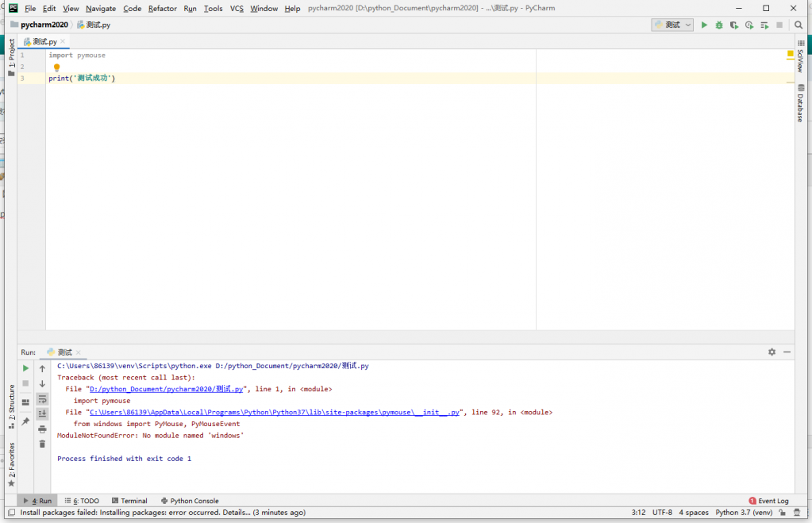Start debugging with the bug icon
Viewport: 812px width, 523px height.
(x=719, y=25)
